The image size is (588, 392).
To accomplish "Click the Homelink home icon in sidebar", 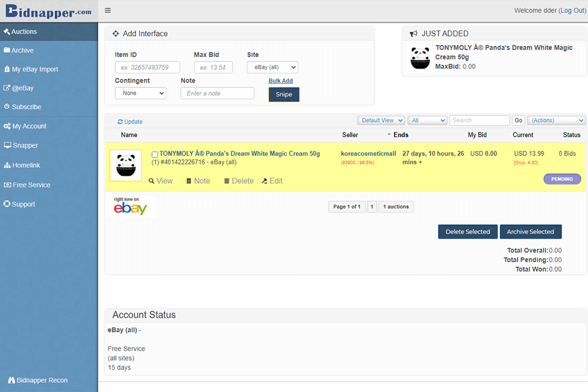I will (x=6, y=165).
